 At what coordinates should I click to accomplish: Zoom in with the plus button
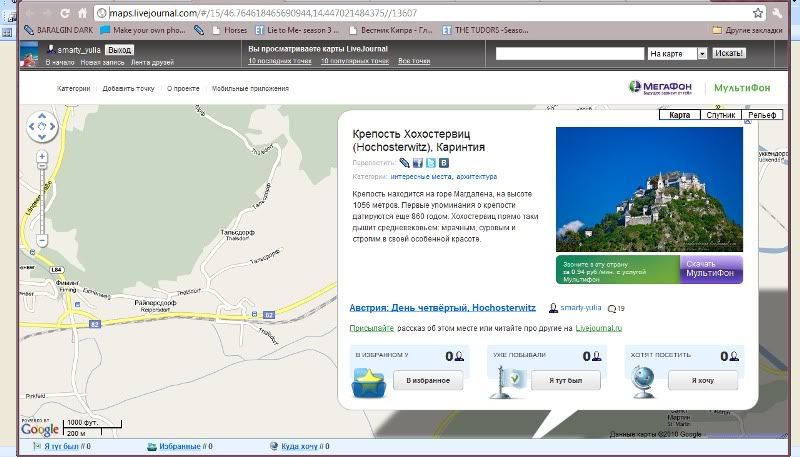[42, 157]
